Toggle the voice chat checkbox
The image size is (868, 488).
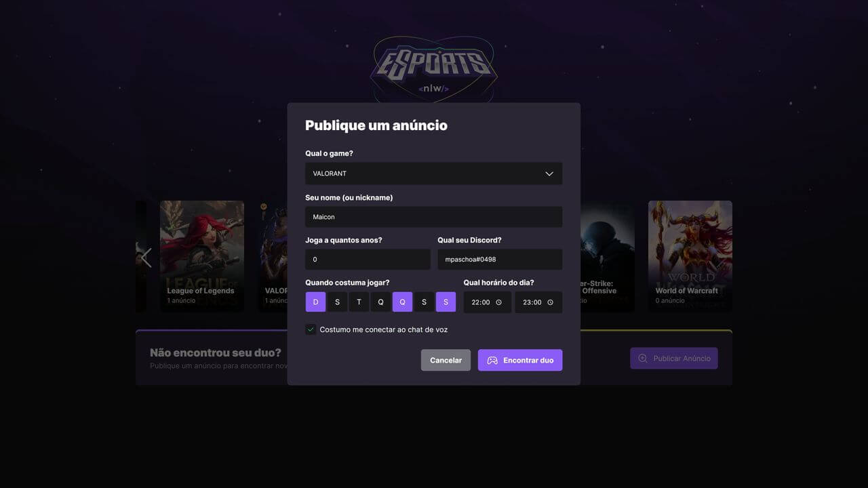(x=311, y=329)
